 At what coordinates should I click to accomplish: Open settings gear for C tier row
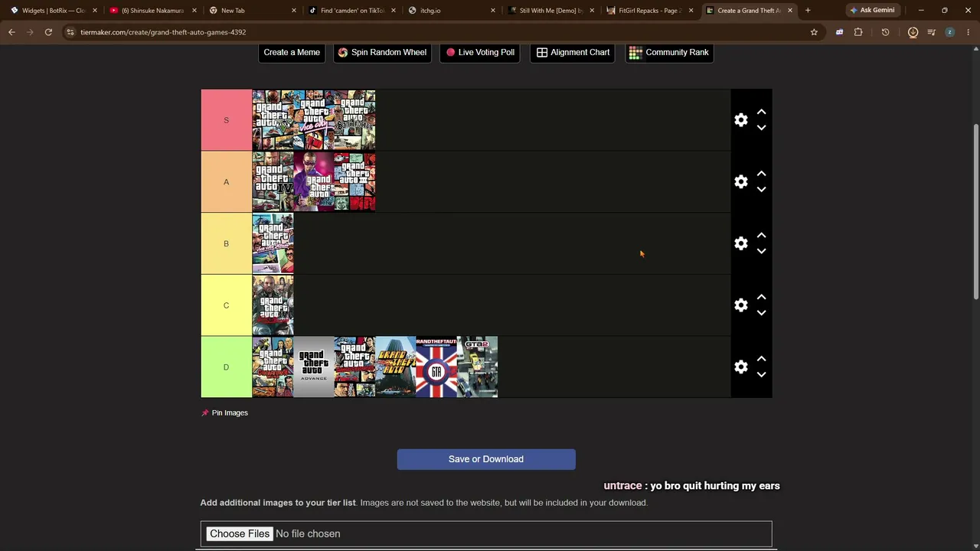tap(741, 305)
